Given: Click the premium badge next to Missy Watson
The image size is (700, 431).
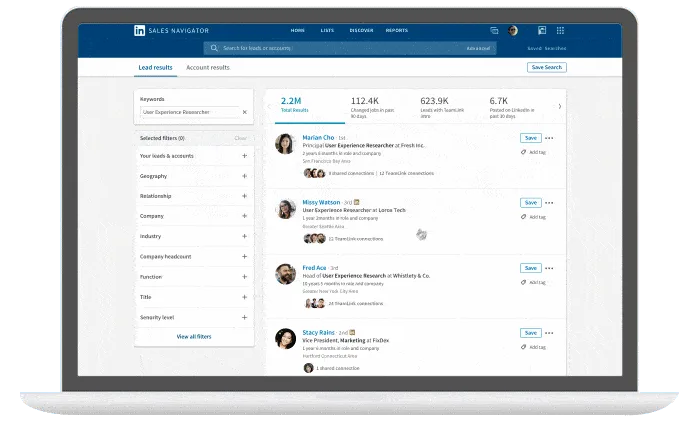Looking at the screenshot, I should tap(356, 202).
